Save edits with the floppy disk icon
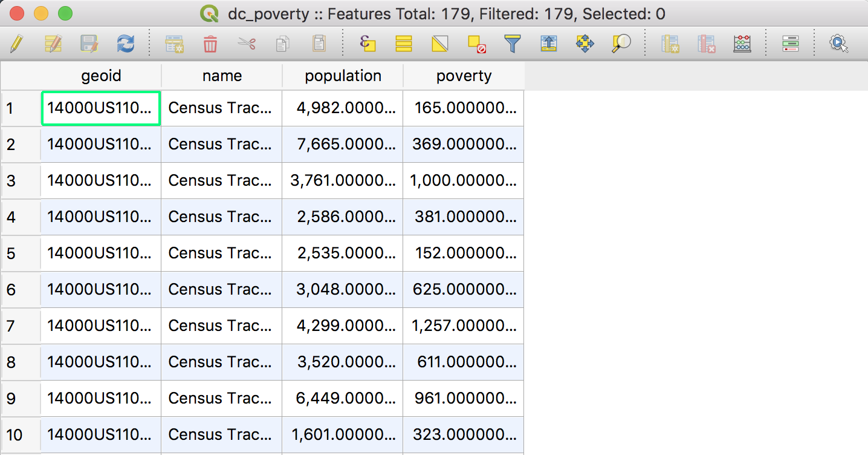The height and width of the screenshot is (455, 868). click(x=89, y=44)
